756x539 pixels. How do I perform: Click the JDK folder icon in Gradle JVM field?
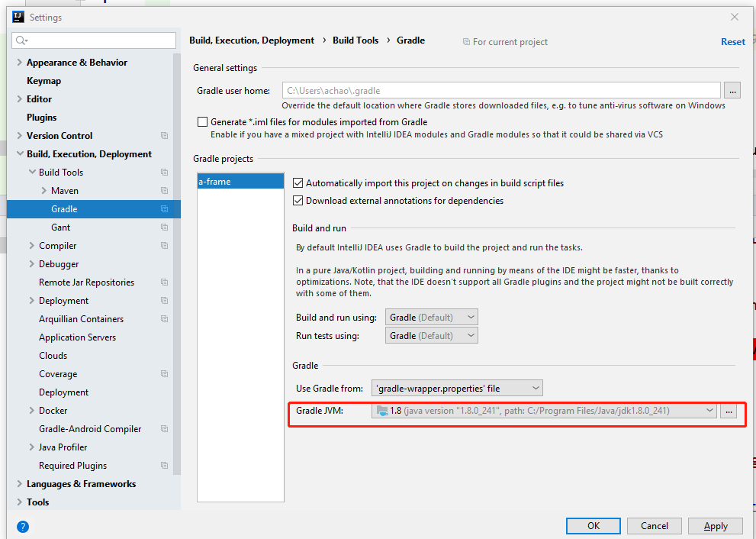pyautogui.click(x=382, y=411)
